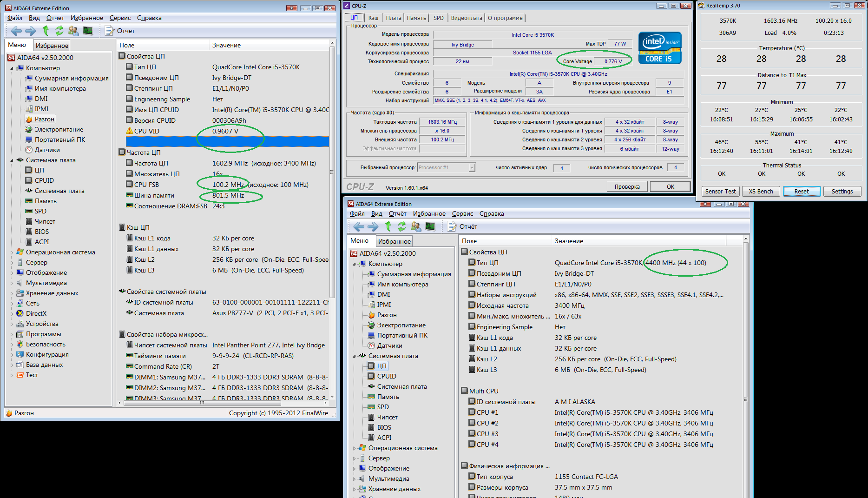Click the users icon in left AIDA64 toolbar
Screen dimensions: 868x498
click(73, 31)
